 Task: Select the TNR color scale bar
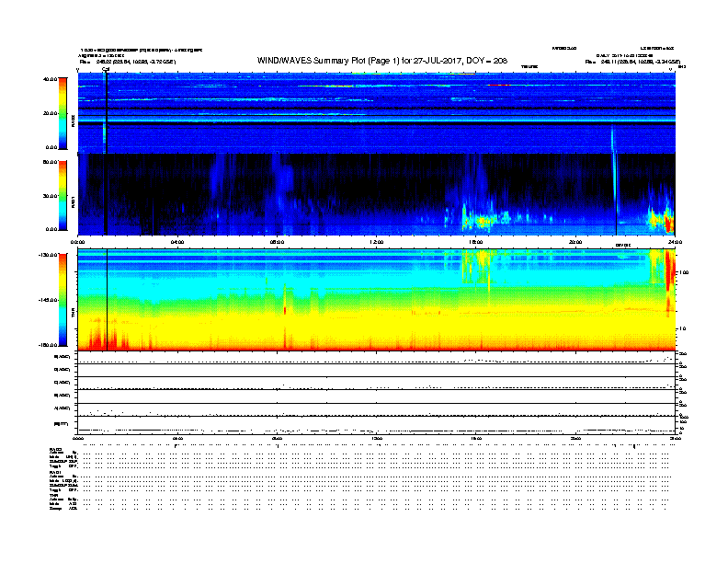[63, 300]
